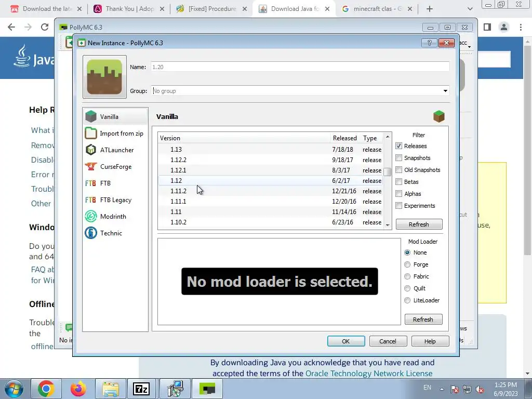Viewport: 532px width, 399px height.
Task: Switch to 'Thank You | Adop' tab
Action: tap(129, 9)
